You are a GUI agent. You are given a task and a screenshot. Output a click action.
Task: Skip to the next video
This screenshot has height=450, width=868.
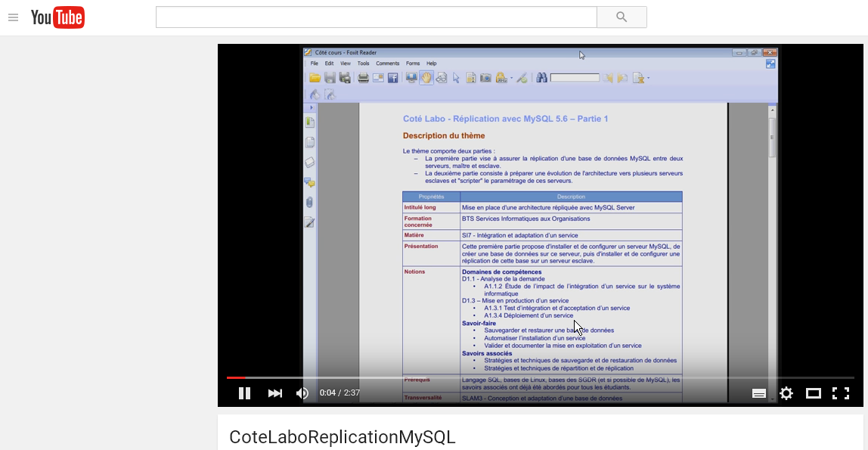(x=274, y=393)
